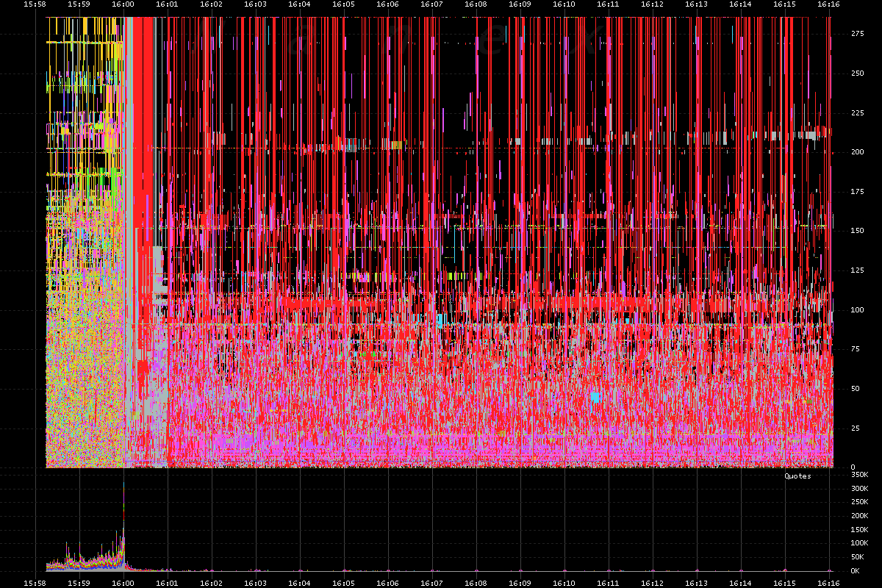Image resolution: width=882 pixels, height=588 pixels.
Task: Click 15:58 on the top time axis
Action: 35,4
